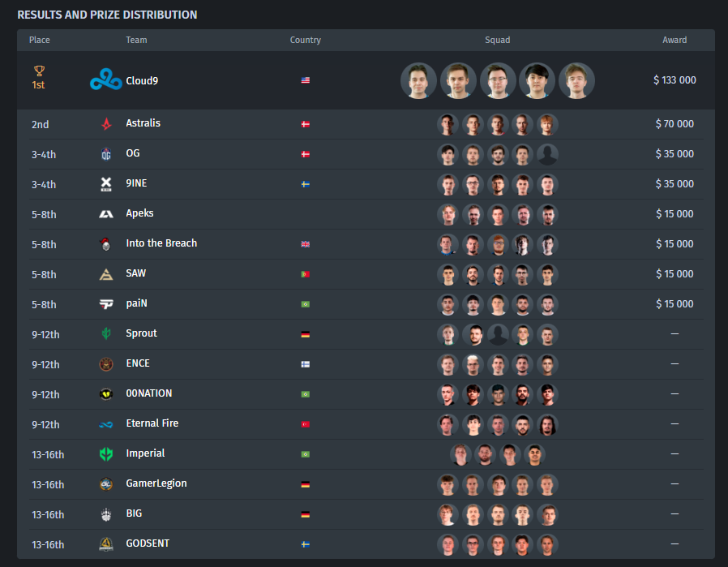Open the 9INE team link
The image size is (728, 567).
(x=136, y=183)
